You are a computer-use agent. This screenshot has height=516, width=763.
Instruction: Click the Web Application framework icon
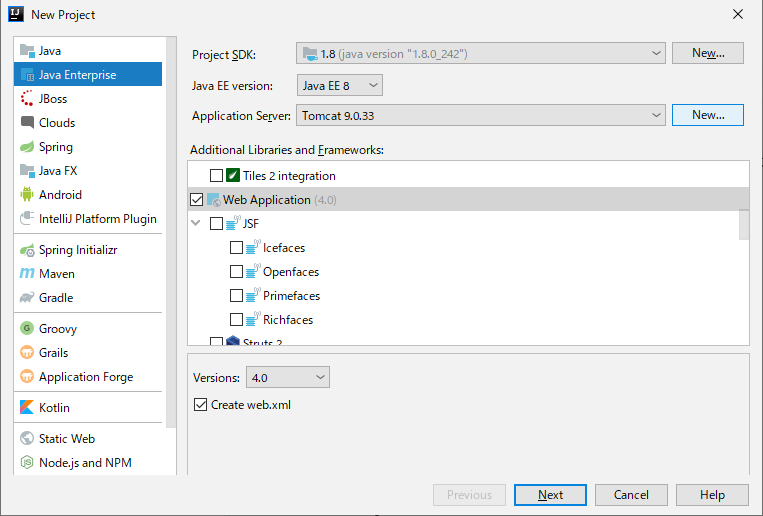pyautogui.click(x=214, y=200)
